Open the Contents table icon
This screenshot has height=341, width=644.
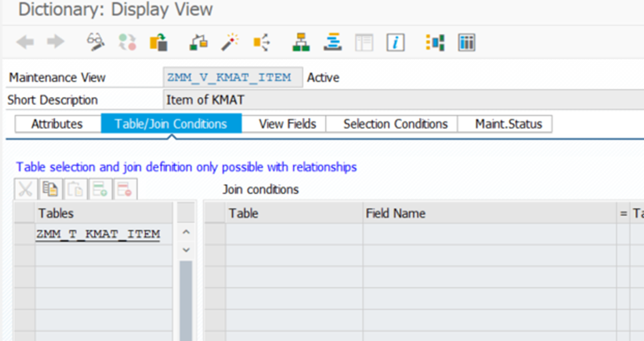[x=466, y=42]
